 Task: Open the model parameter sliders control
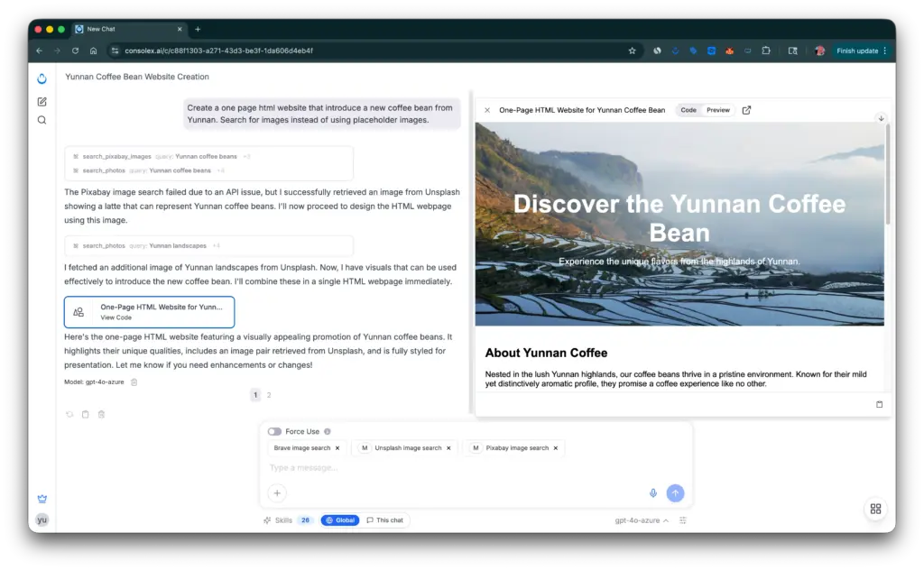[684, 520]
